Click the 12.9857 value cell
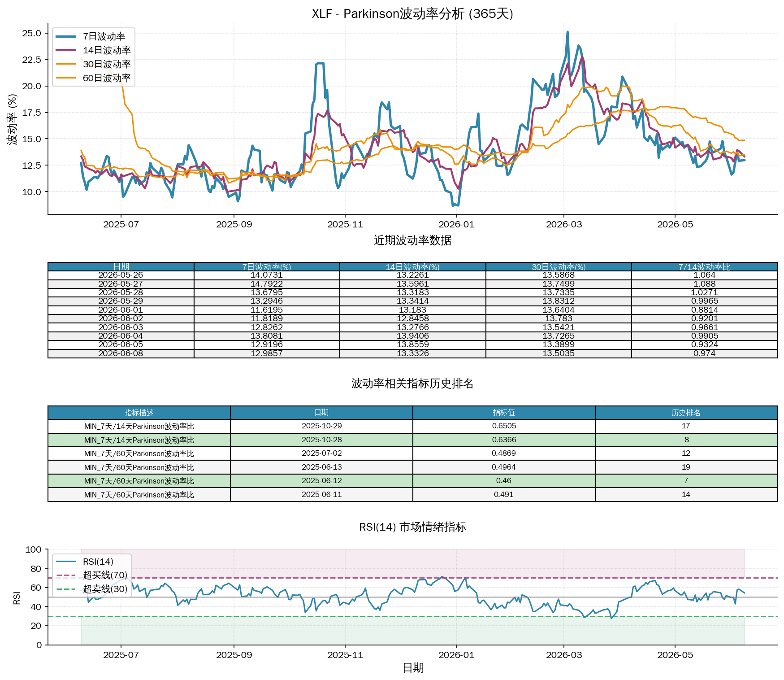 click(x=267, y=353)
